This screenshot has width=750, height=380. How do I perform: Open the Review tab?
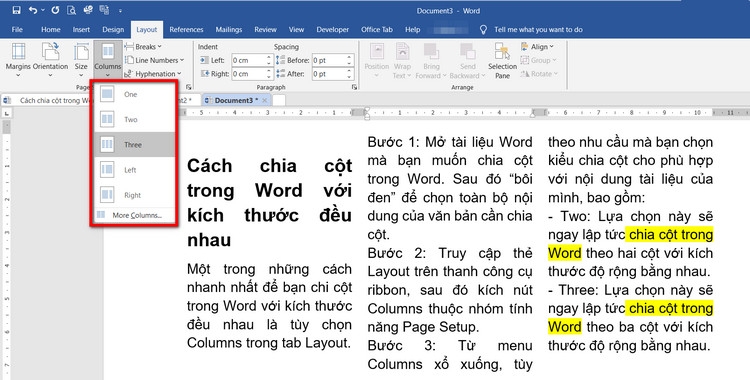(265, 30)
